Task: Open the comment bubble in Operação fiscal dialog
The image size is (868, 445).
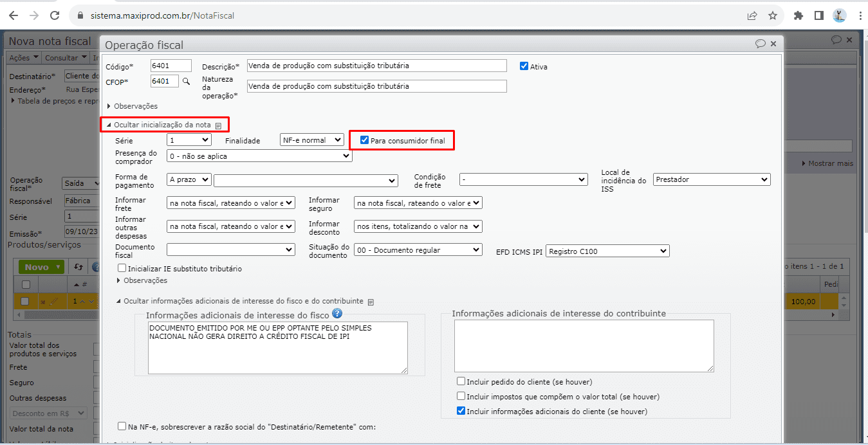Action: pos(760,44)
